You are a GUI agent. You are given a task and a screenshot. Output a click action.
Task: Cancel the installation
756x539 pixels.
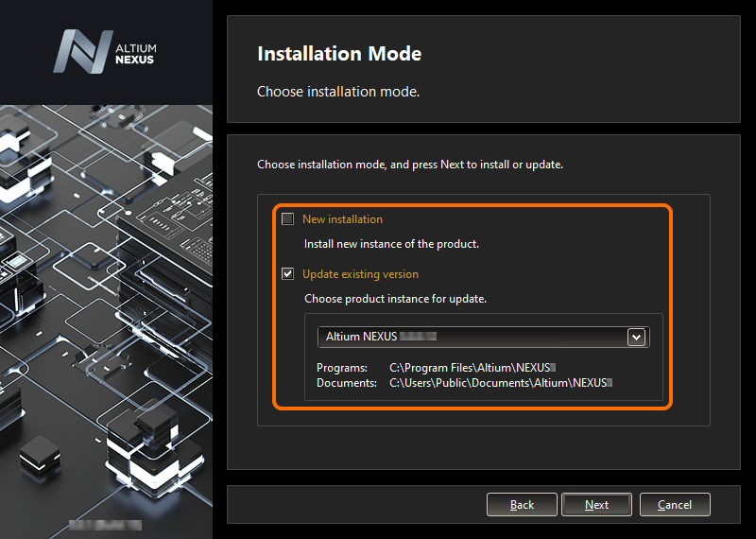[x=674, y=505]
